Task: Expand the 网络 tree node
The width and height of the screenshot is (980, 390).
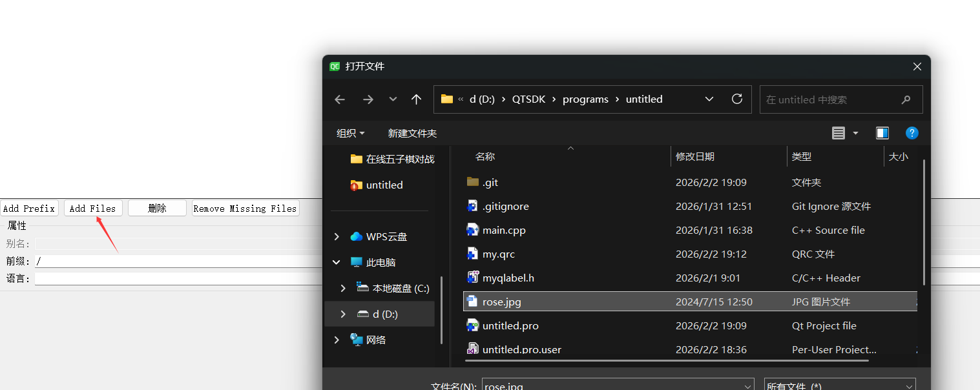Action: click(337, 340)
